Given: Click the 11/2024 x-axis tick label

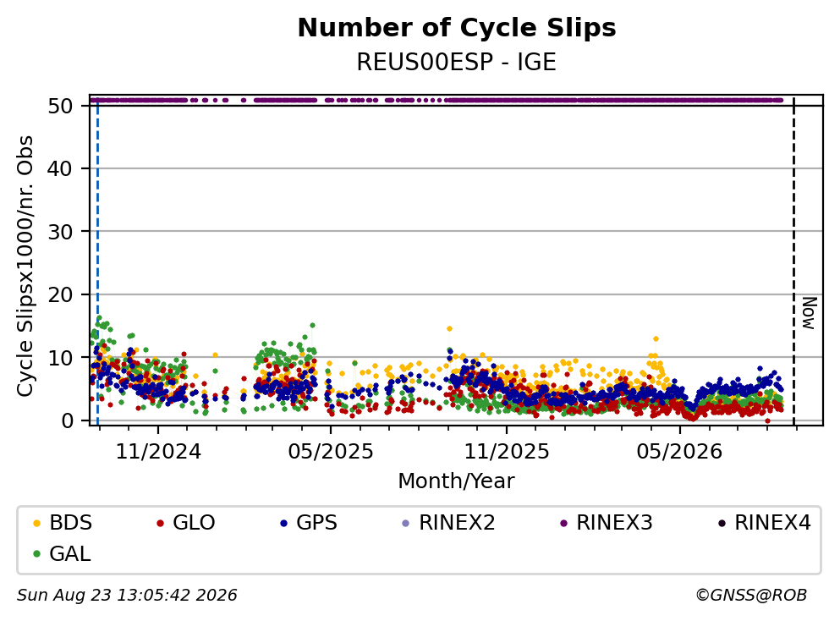Looking at the screenshot, I should [x=158, y=452].
